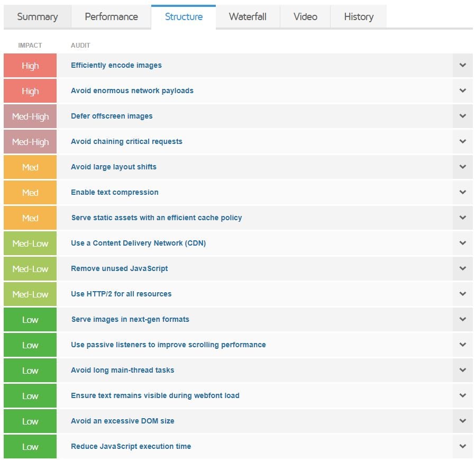Image resolution: width=476 pixels, height=460 pixels.
Task: Open Reduce JavaScript execution time audit
Action: click(131, 446)
